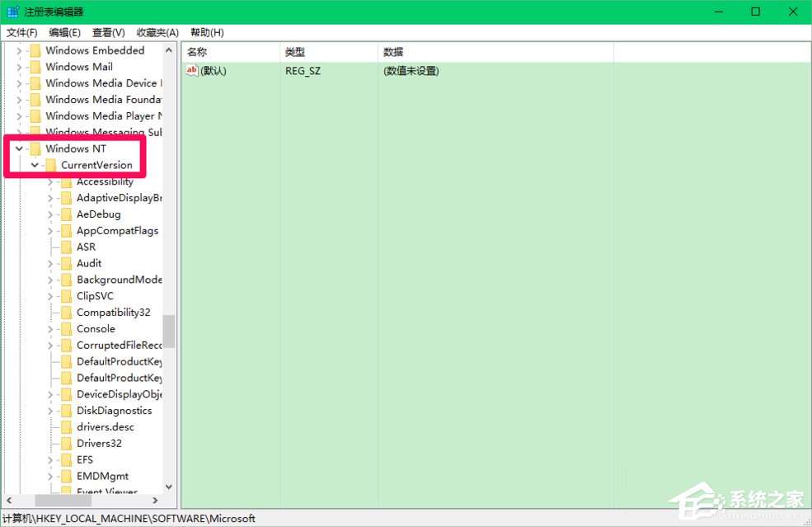
Task: Click the (默认) string value ab icon
Action: click(192, 71)
